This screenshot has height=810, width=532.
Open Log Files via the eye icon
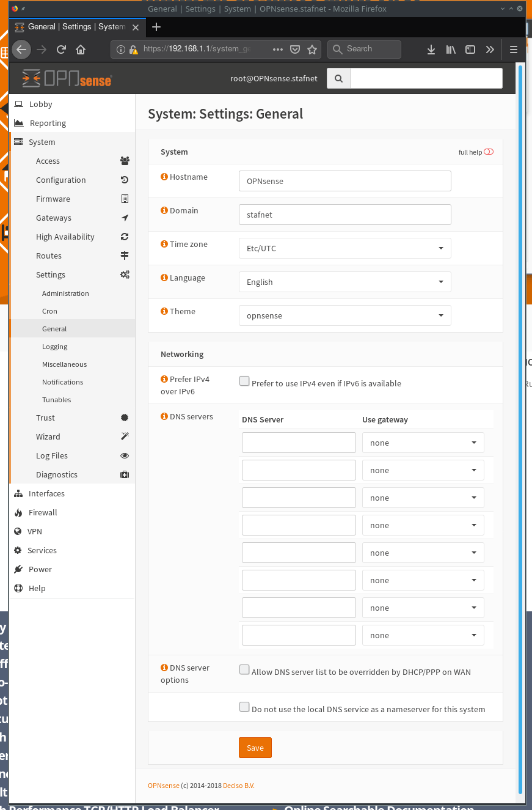tap(125, 455)
